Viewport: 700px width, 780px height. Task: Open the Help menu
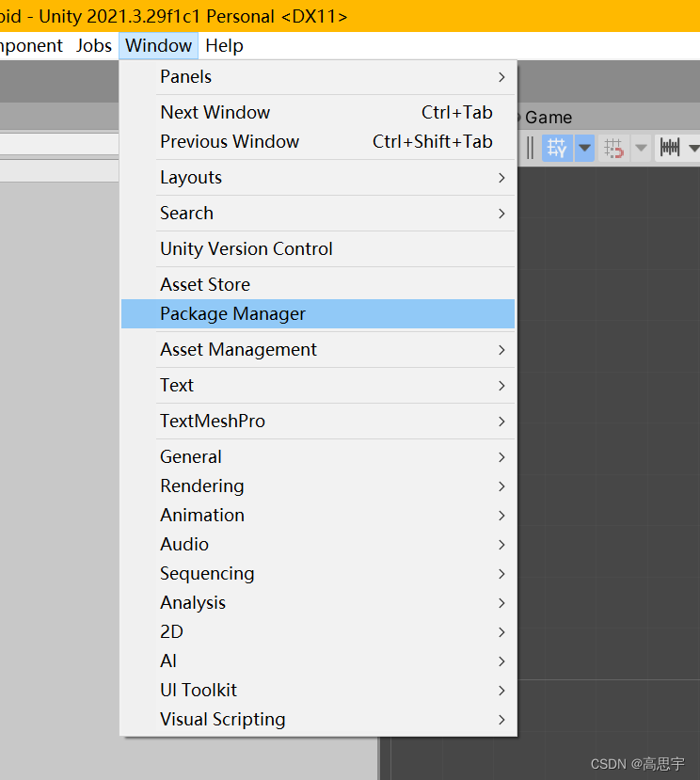[x=224, y=46]
